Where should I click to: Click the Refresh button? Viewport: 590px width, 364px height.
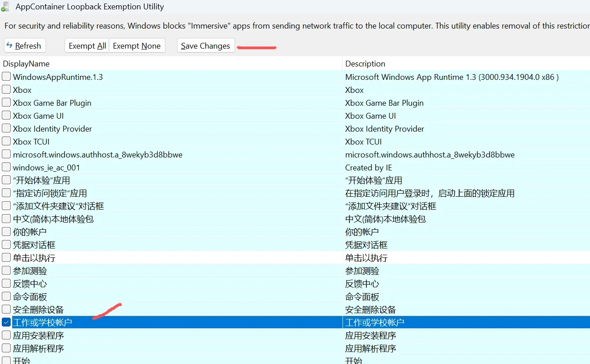tap(25, 45)
